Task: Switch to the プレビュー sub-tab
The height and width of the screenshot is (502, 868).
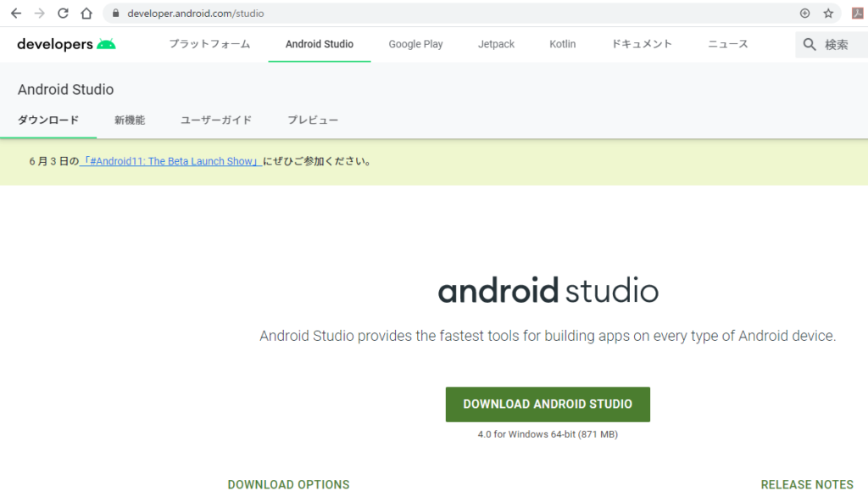Action: pyautogui.click(x=313, y=120)
